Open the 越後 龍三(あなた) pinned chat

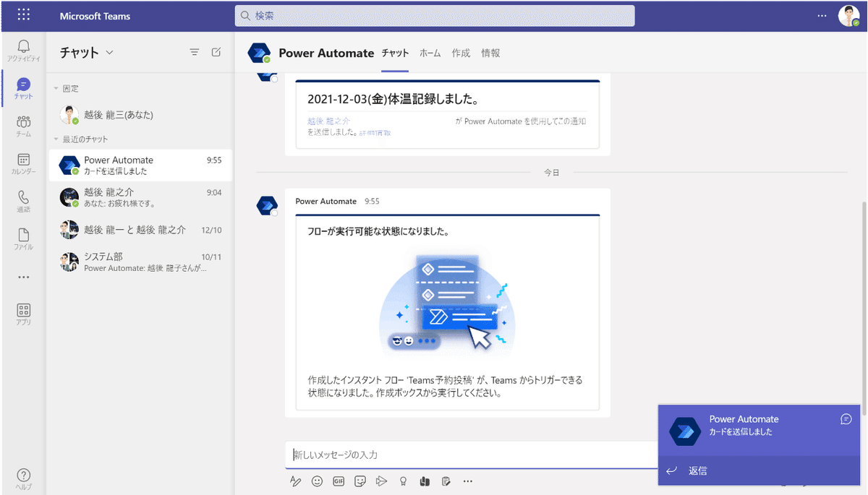tap(140, 115)
